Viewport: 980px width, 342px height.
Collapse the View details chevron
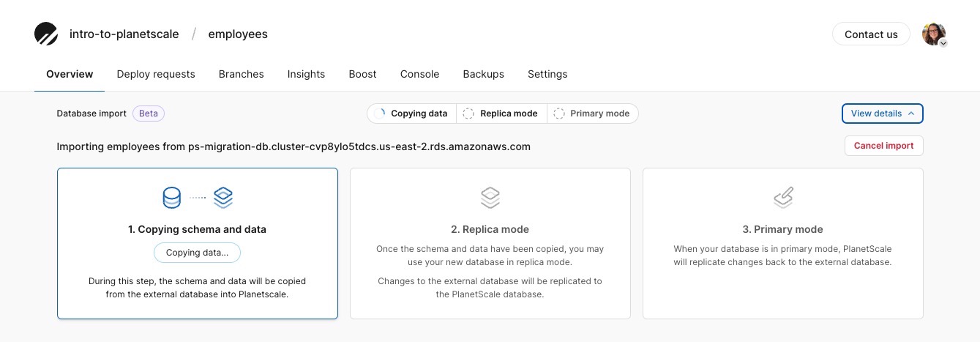[x=910, y=114]
